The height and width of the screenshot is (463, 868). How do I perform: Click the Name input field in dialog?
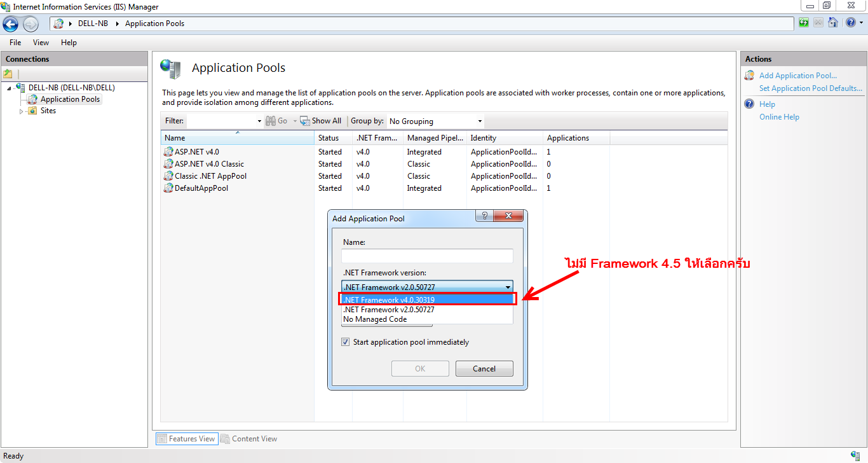point(427,256)
